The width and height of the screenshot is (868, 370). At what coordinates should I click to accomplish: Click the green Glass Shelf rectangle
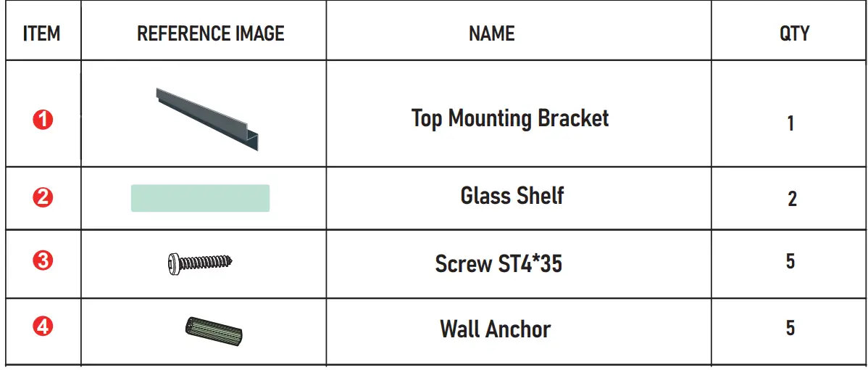pyautogui.click(x=200, y=198)
